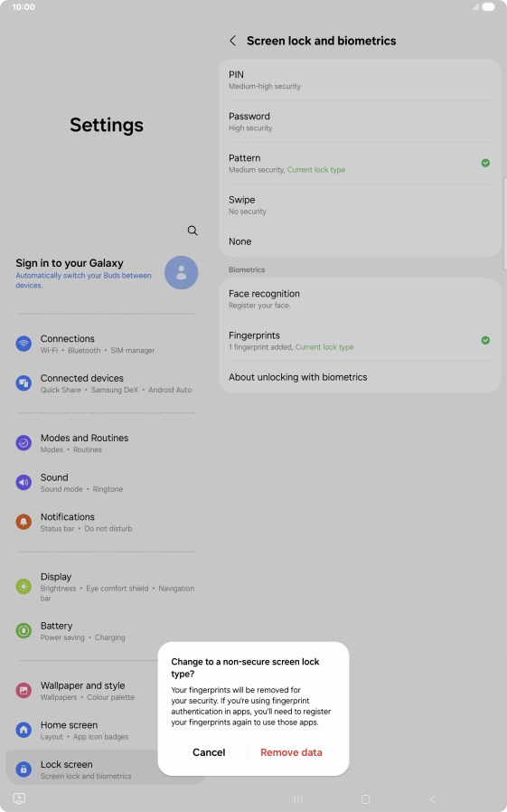Tap the back arrow beside Screen lock title
Image resolution: width=507 pixels, height=812 pixels.
coord(233,41)
